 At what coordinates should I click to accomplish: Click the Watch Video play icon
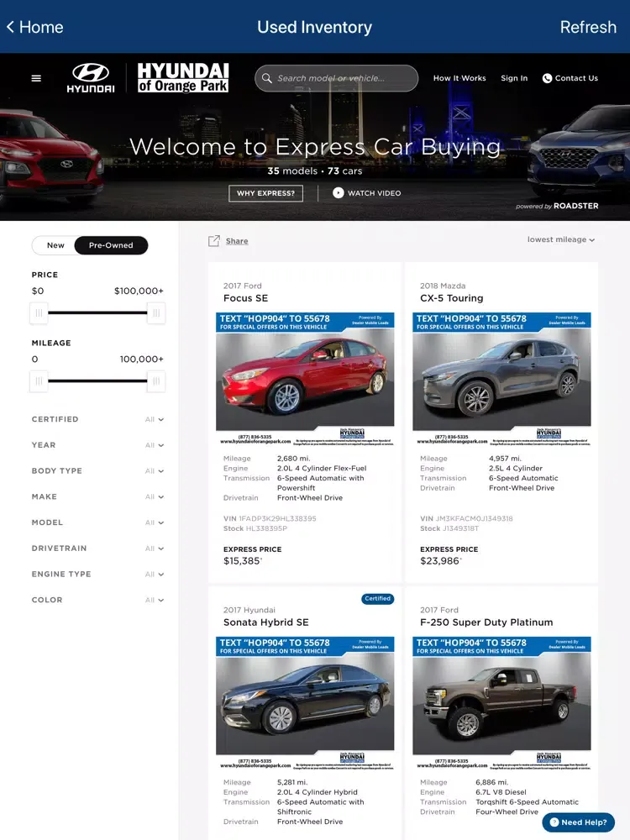tap(338, 193)
